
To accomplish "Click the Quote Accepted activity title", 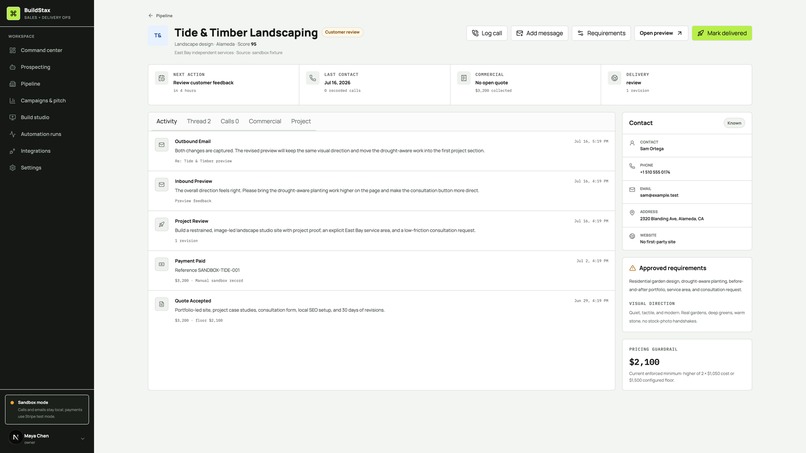I will [x=193, y=301].
